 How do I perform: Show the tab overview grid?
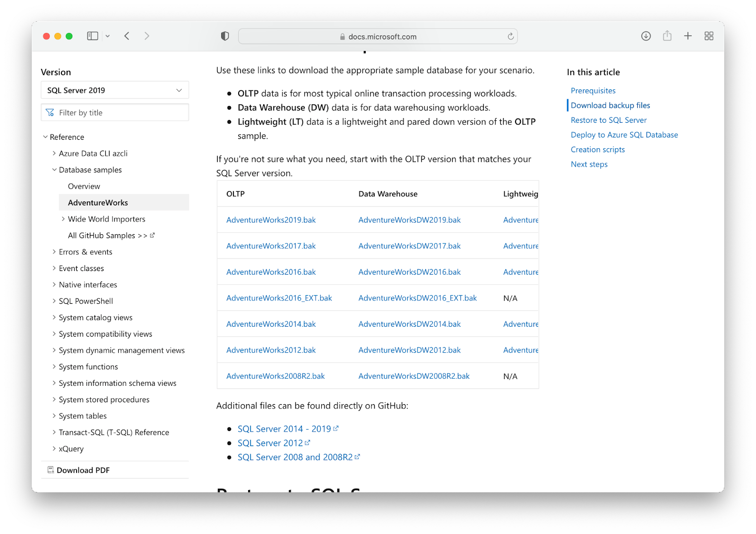click(709, 35)
